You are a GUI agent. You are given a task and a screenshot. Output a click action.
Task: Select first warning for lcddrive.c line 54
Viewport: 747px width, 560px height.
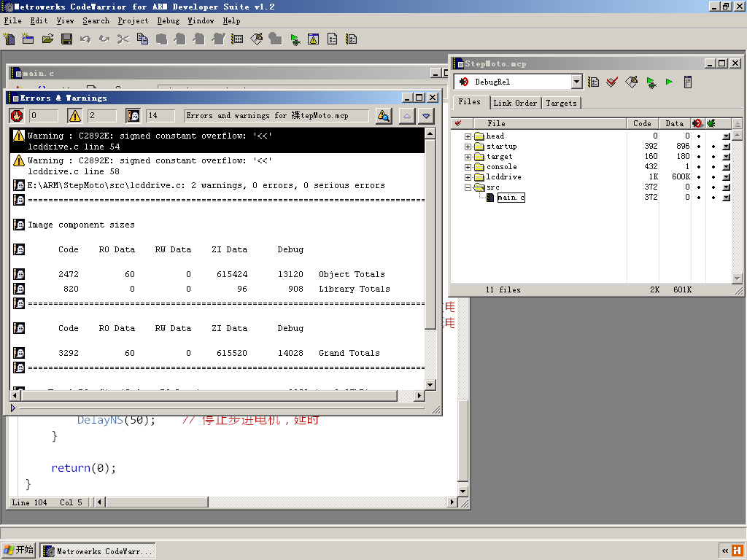(217, 141)
